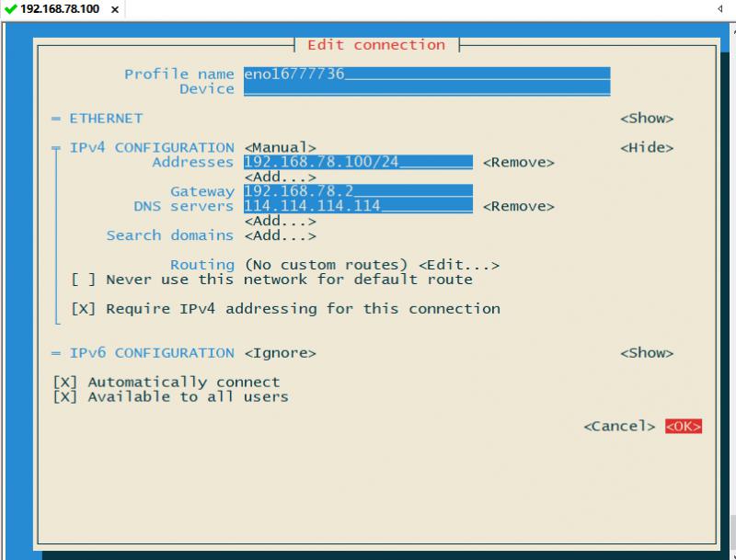Edit custom routes in Routing
The height and width of the screenshot is (560, 736).
tap(458, 265)
